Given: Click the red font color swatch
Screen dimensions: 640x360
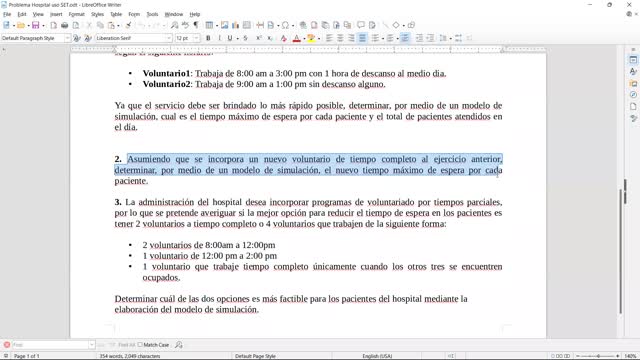Looking at the screenshot, I should [x=297, y=38].
